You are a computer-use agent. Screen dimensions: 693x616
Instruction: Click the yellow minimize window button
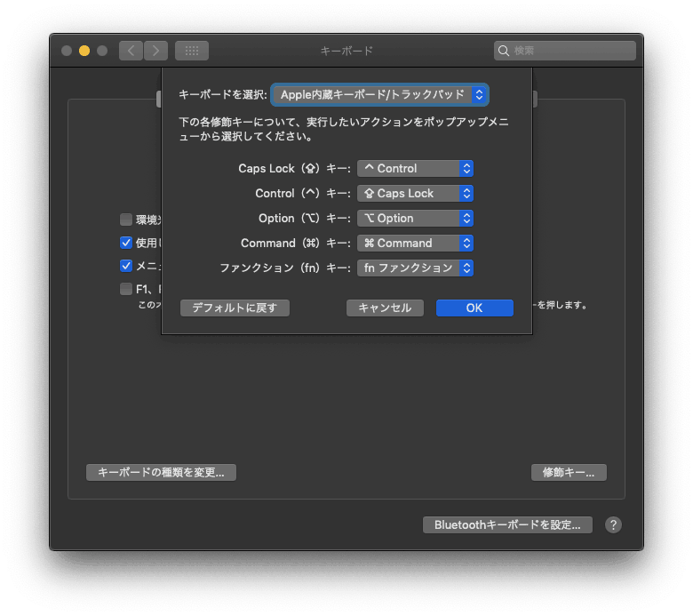coord(84,51)
